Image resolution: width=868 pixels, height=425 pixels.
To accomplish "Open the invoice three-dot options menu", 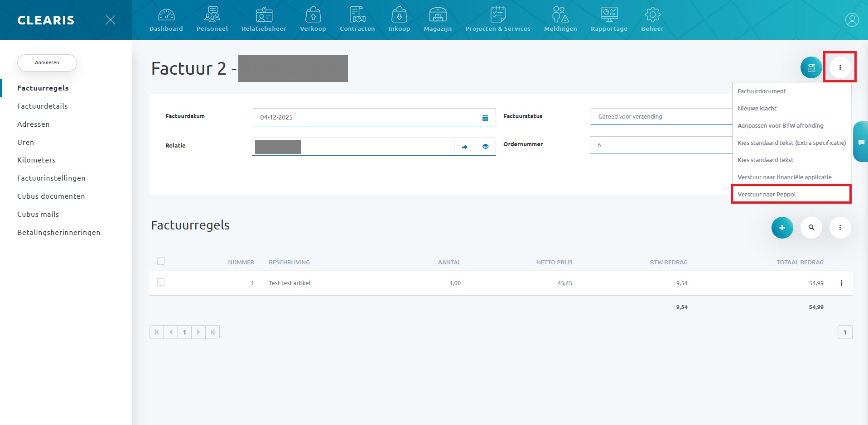I will click(x=840, y=67).
